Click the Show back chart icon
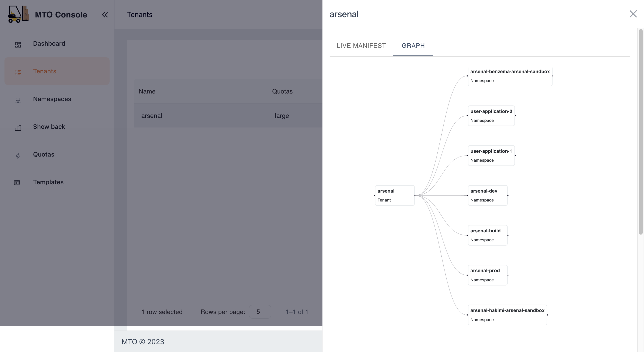The width and height of the screenshot is (644, 352). [18, 128]
